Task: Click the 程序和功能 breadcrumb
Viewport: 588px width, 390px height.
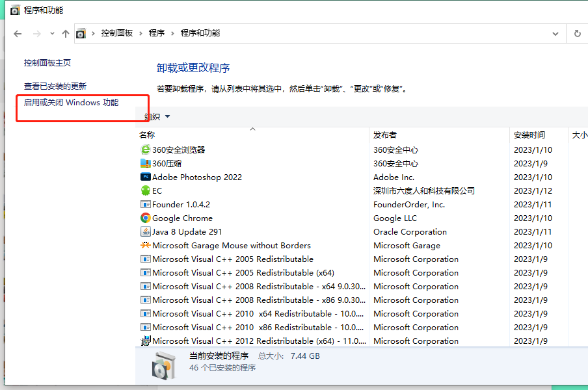Action: [200, 33]
